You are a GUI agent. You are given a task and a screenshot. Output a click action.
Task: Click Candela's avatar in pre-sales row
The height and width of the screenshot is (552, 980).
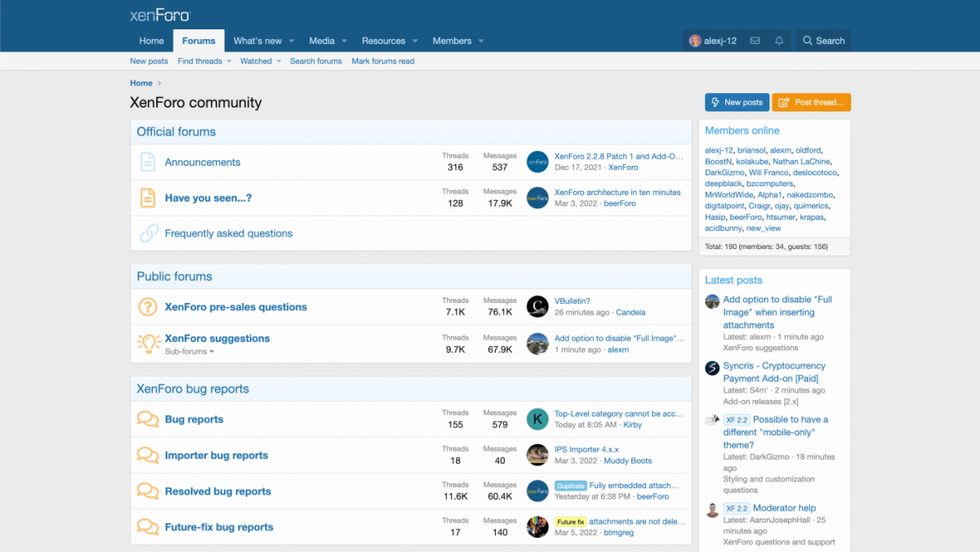tap(537, 306)
